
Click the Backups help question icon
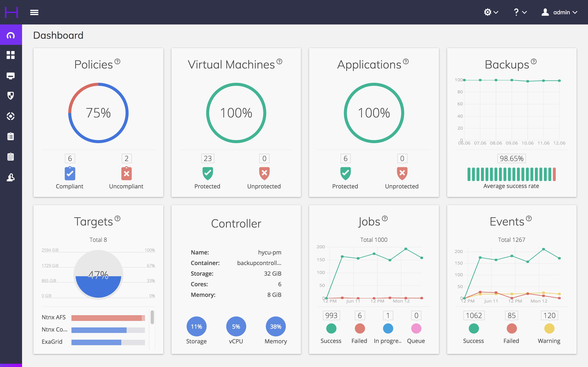click(x=533, y=61)
